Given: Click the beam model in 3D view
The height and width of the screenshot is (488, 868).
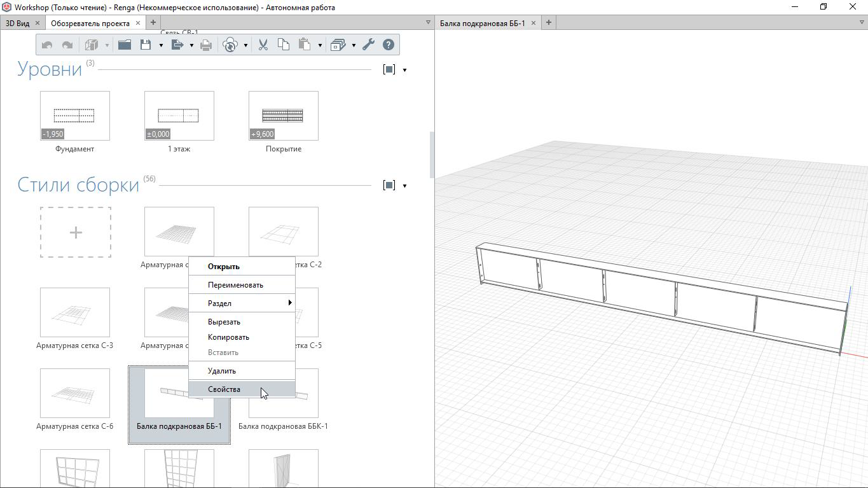Looking at the screenshot, I should [661, 297].
